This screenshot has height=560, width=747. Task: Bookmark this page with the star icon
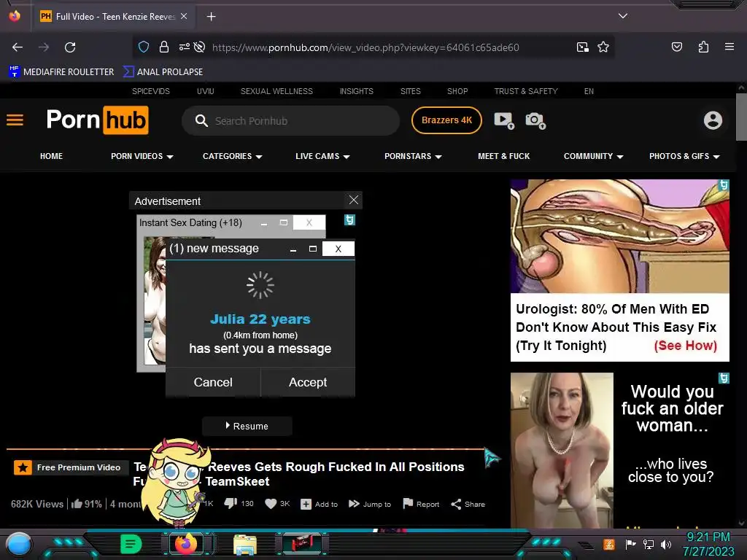(603, 47)
